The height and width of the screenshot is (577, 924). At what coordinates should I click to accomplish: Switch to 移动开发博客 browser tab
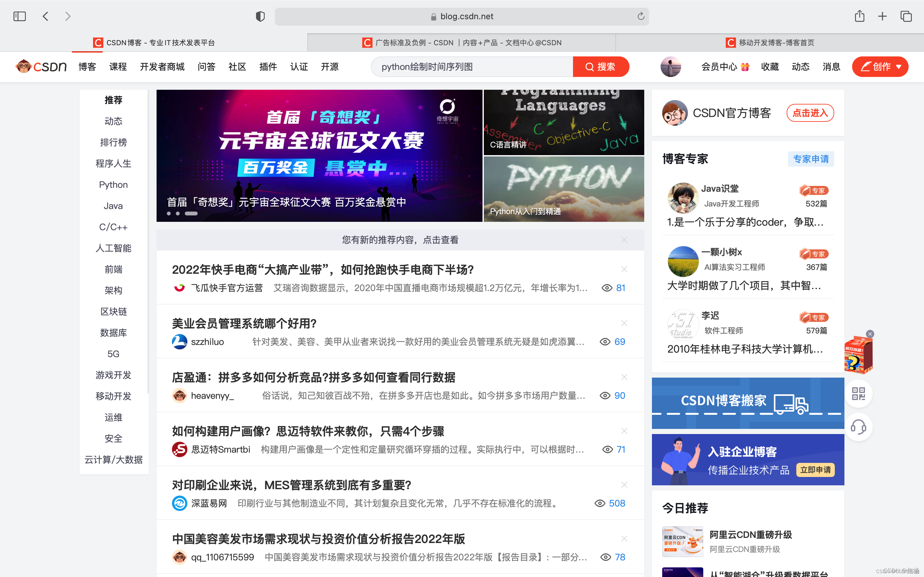click(x=770, y=42)
